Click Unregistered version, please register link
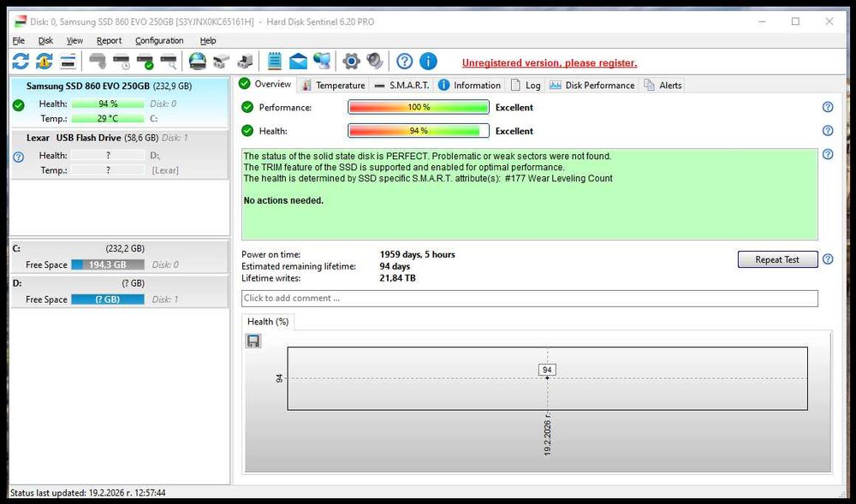The height and width of the screenshot is (504, 856). tap(550, 62)
